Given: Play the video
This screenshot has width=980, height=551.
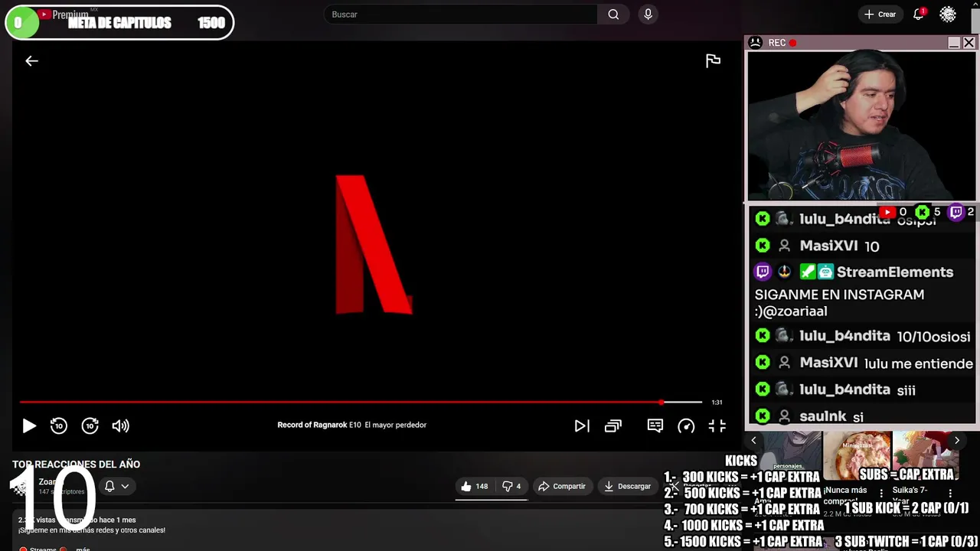Looking at the screenshot, I should pos(28,426).
